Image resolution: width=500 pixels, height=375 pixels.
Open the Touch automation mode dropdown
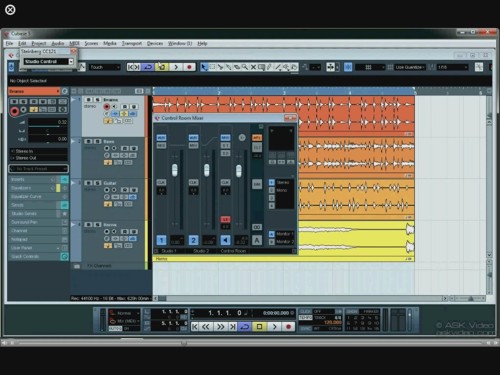point(105,67)
